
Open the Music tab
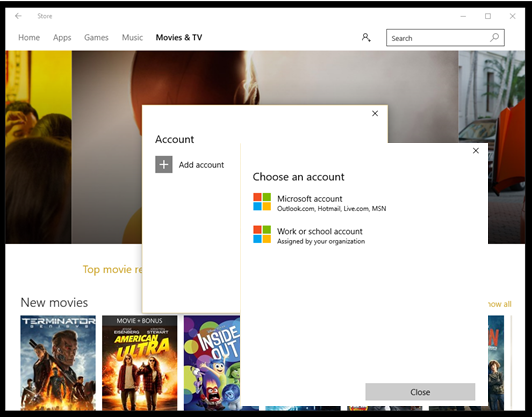pos(132,37)
